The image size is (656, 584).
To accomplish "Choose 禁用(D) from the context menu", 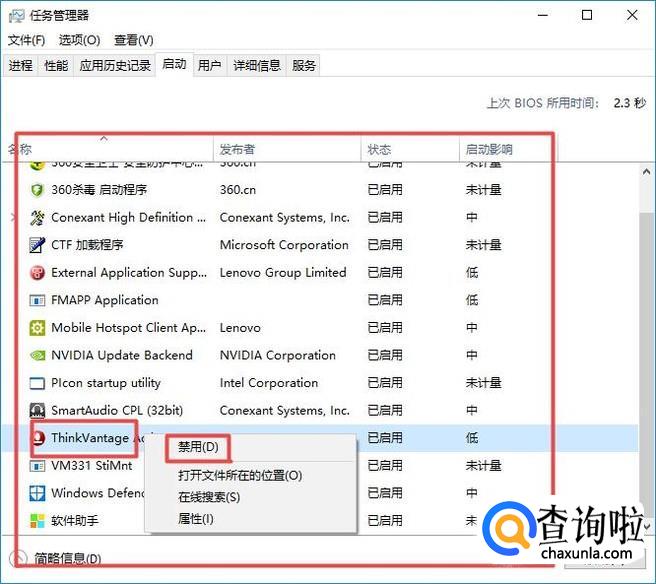I will point(198,446).
